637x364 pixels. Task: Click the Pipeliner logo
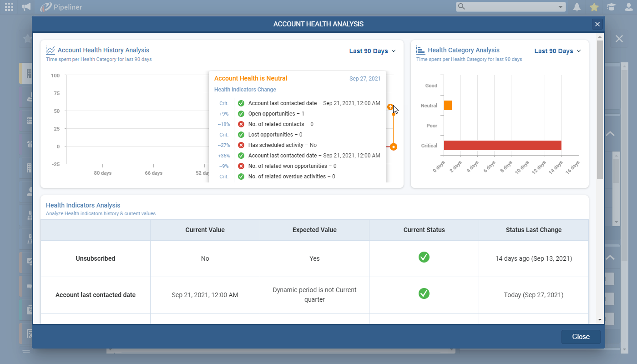(61, 7)
